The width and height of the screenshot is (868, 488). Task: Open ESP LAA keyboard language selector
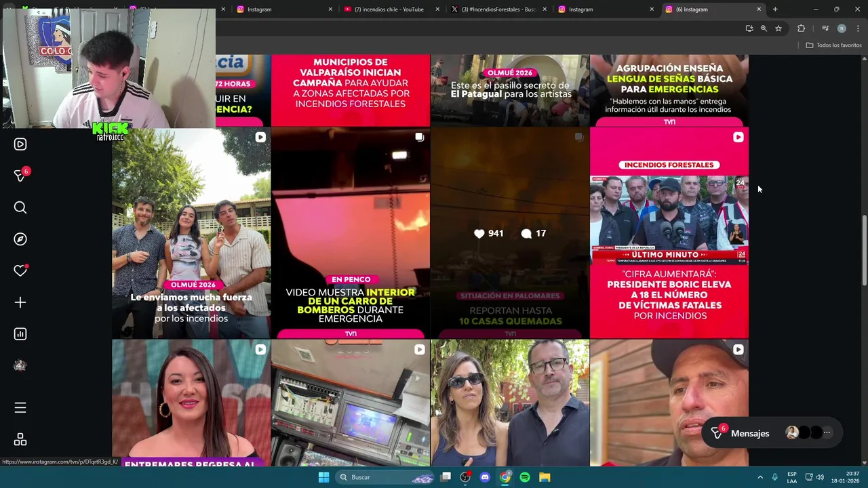click(x=792, y=477)
